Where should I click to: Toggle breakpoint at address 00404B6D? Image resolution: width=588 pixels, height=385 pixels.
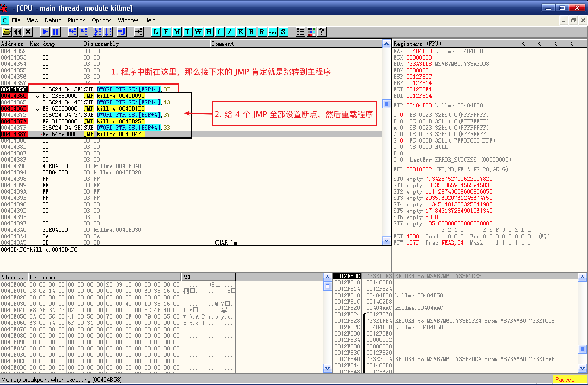pos(14,108)
